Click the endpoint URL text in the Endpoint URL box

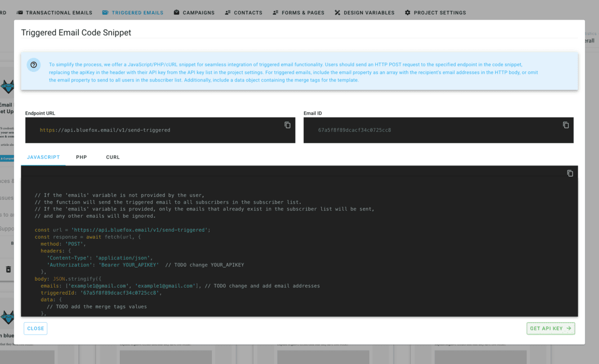tap(105, 131)
